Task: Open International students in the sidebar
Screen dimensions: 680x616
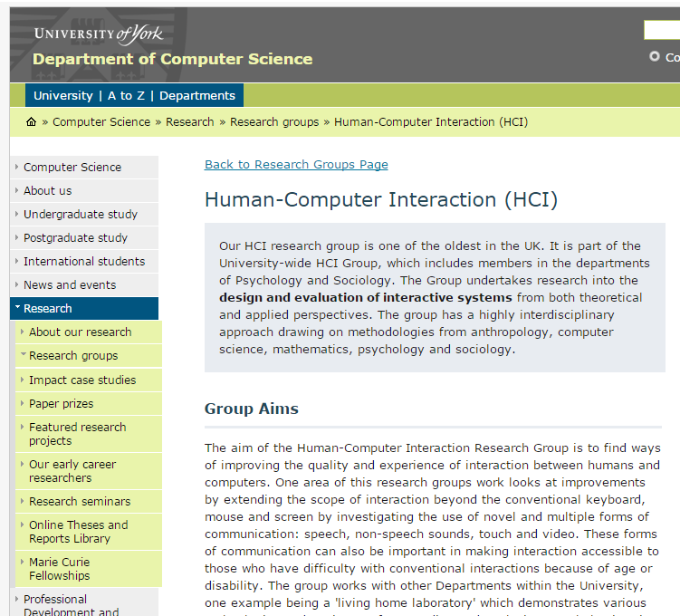Action: [84, 261]
